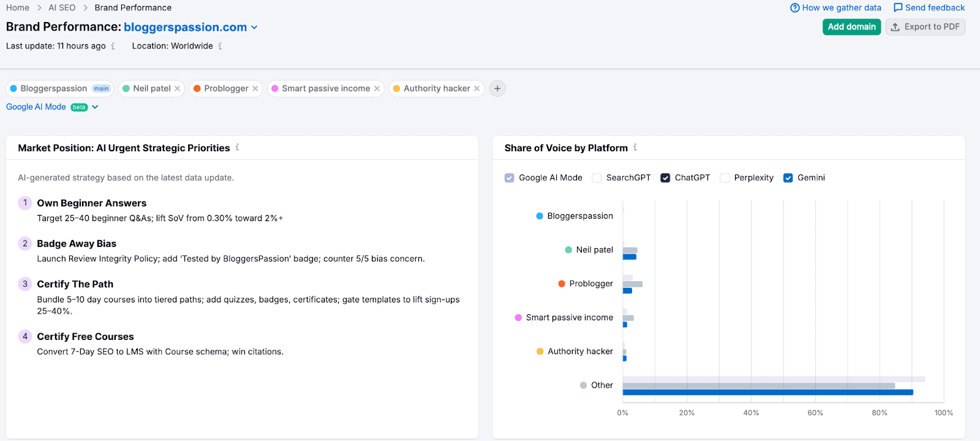980x441 pixels.
Task: Uncheck the ChatGPT checkbox
Action: [x=665, y=178]
